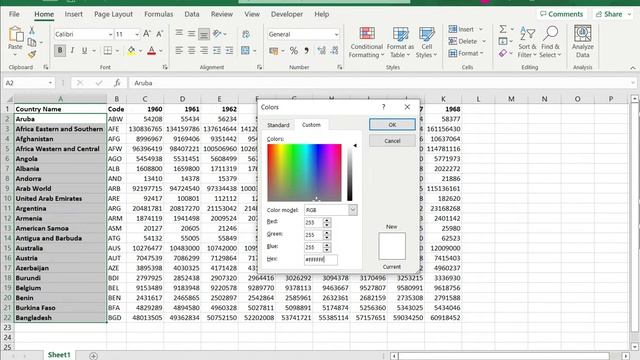Toggle Underline formatting
The height and width of the screenshot is (360, 640).
tap(84, 50)
